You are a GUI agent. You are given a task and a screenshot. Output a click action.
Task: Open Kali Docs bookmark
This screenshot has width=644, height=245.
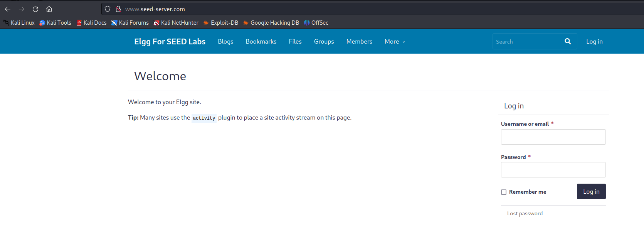click(91, 23)
